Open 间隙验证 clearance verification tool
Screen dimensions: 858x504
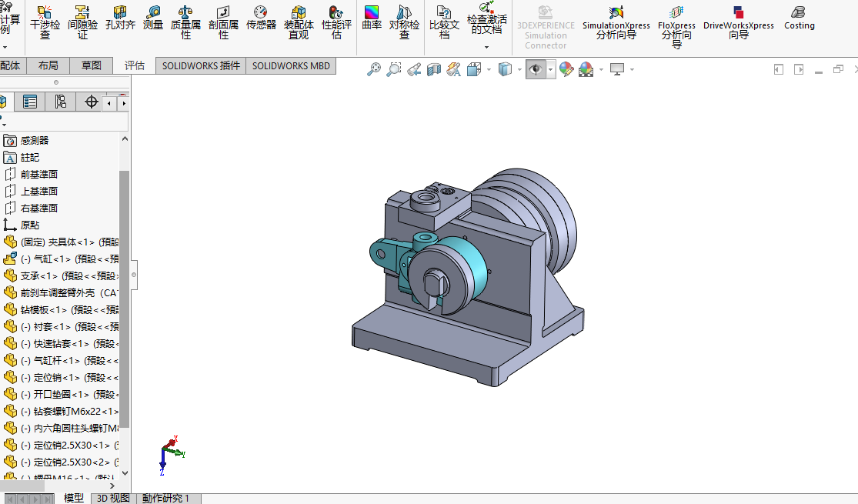pyautogui.click(x=82, y=22)
